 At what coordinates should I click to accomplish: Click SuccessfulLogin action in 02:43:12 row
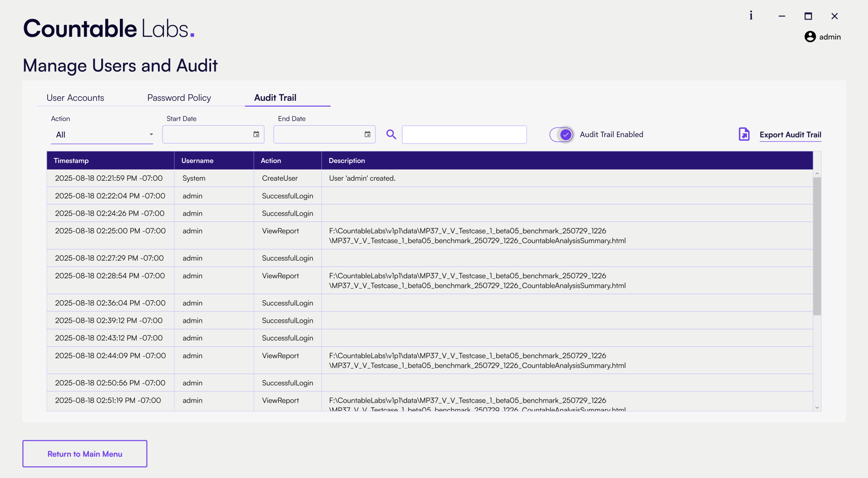(287, 338)
